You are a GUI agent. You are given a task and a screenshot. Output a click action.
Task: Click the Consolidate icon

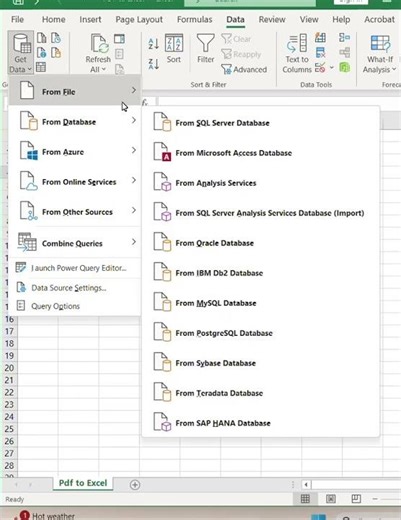click(344, 37)
